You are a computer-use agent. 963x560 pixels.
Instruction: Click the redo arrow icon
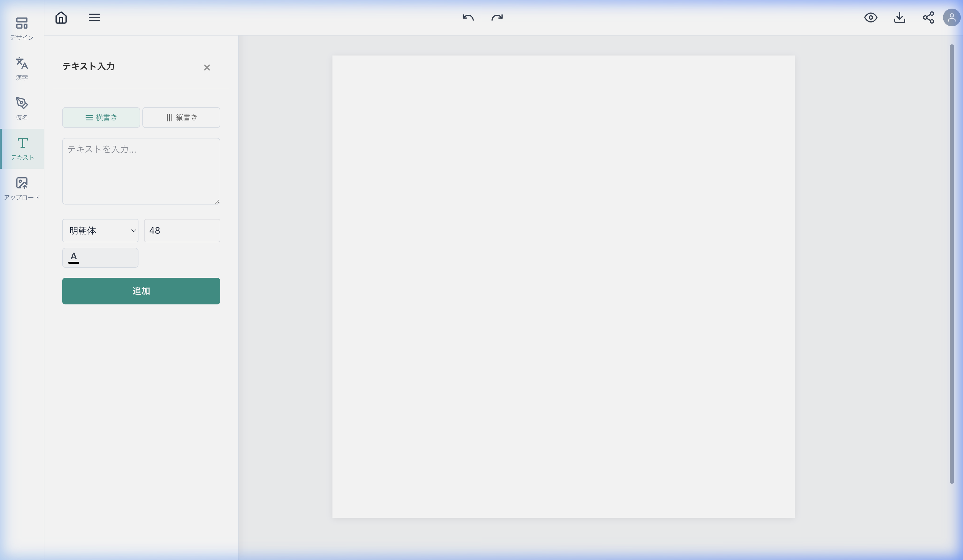pos(497,17)
